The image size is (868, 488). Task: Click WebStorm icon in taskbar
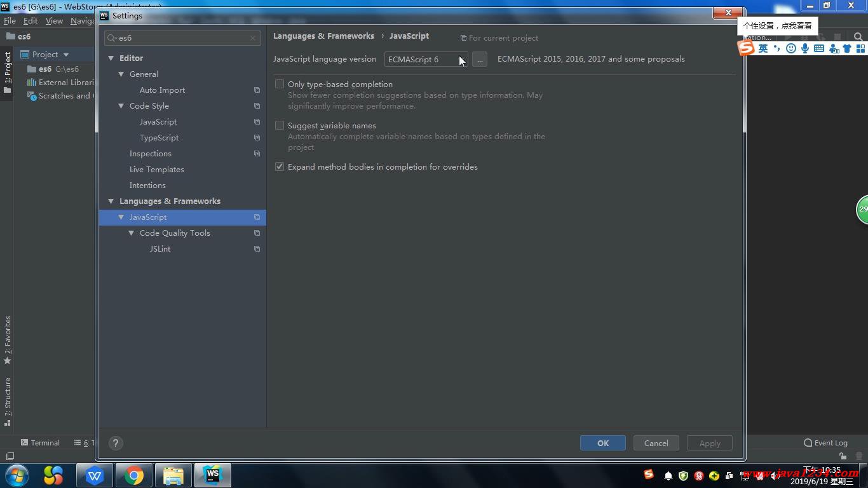tap(212, 475)
